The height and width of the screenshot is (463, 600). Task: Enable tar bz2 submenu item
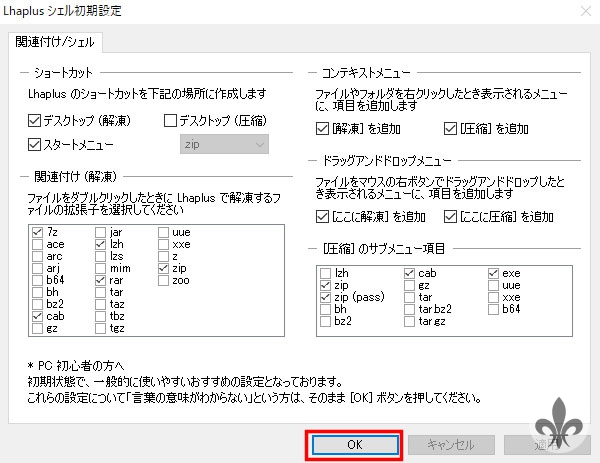(x=409, y=309)
